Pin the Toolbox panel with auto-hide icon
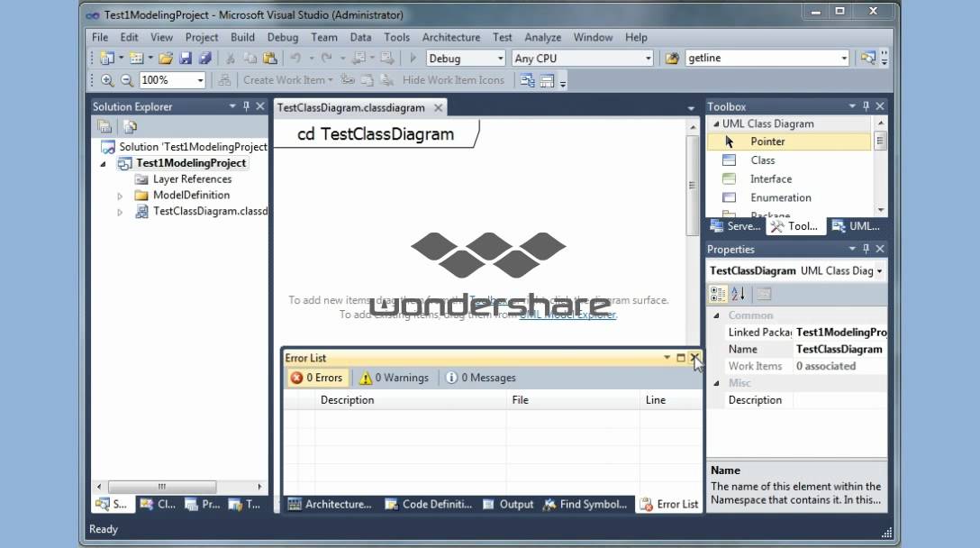 pyautogui.click(x=866, y=106)
